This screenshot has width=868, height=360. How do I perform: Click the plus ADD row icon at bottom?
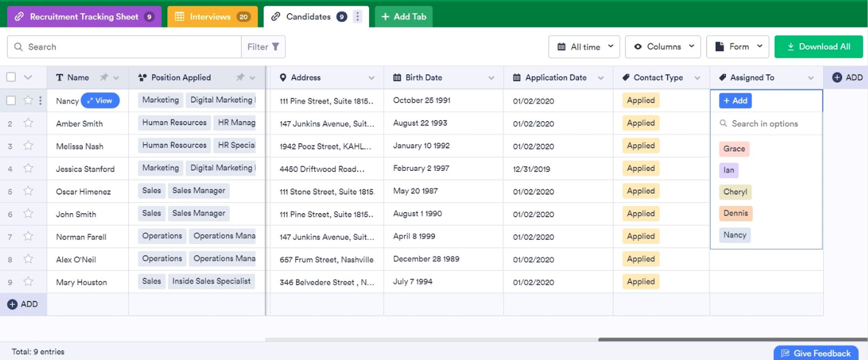(13, 305)
